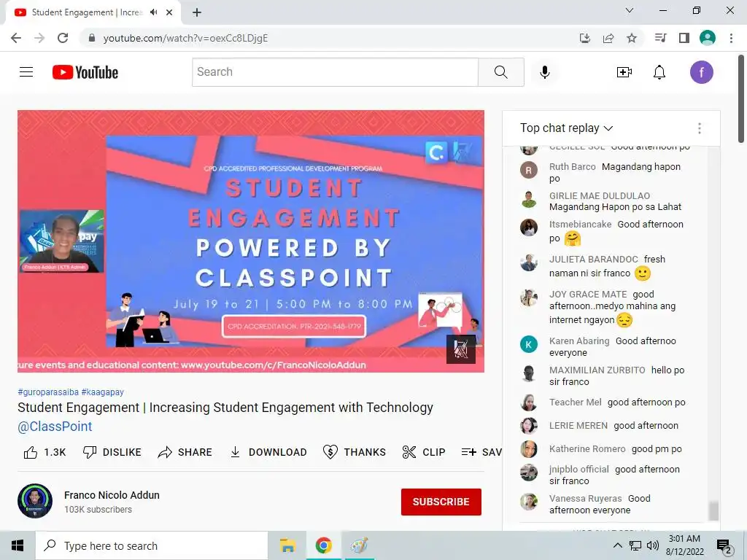Click the search magnifier button
747x560 pixels.
(x=500, y=72)
